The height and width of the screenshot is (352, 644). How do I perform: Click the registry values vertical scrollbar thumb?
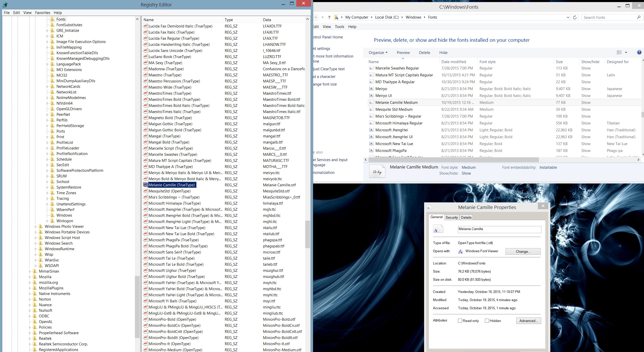[307, 234]
